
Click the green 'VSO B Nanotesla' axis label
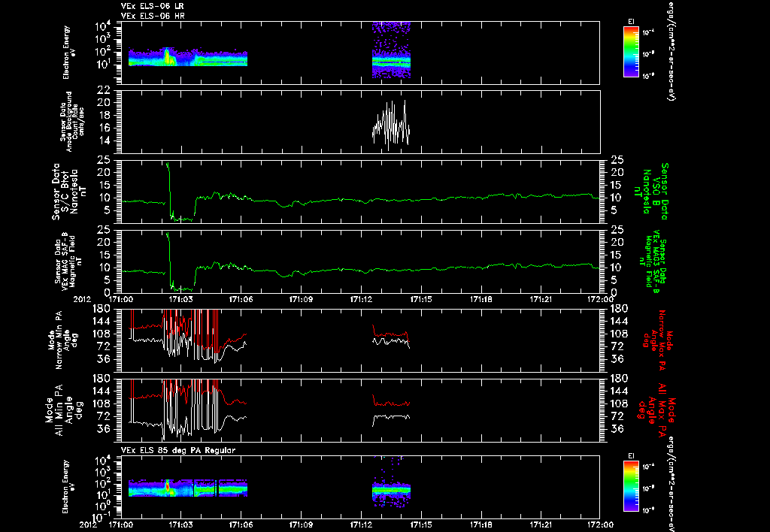(653, 192)
